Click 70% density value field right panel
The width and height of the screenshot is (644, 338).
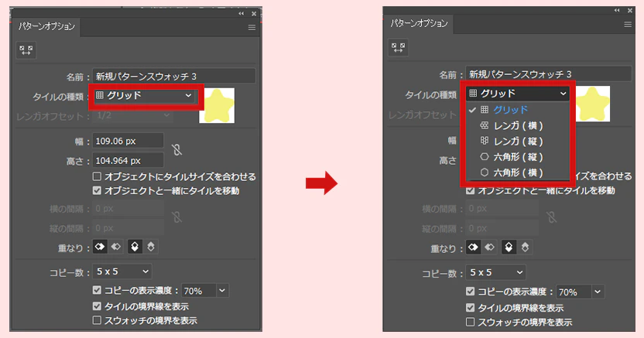click(x=574, y=292)
